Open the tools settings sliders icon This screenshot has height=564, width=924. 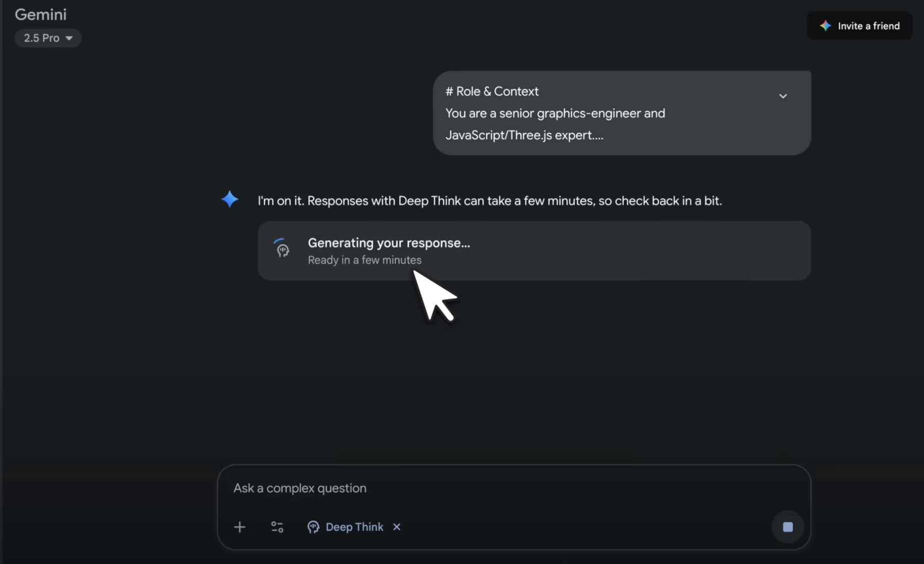pyautogui.click(x=277, y=527)
